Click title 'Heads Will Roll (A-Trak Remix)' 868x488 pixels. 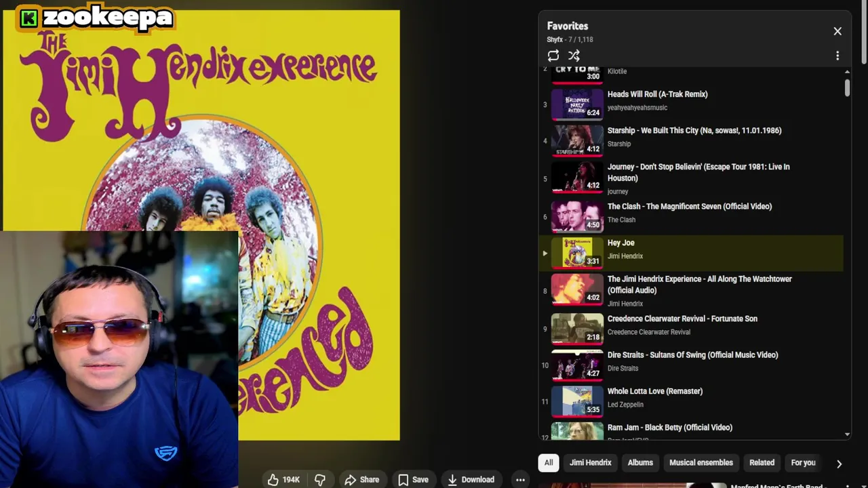point(657,94)
